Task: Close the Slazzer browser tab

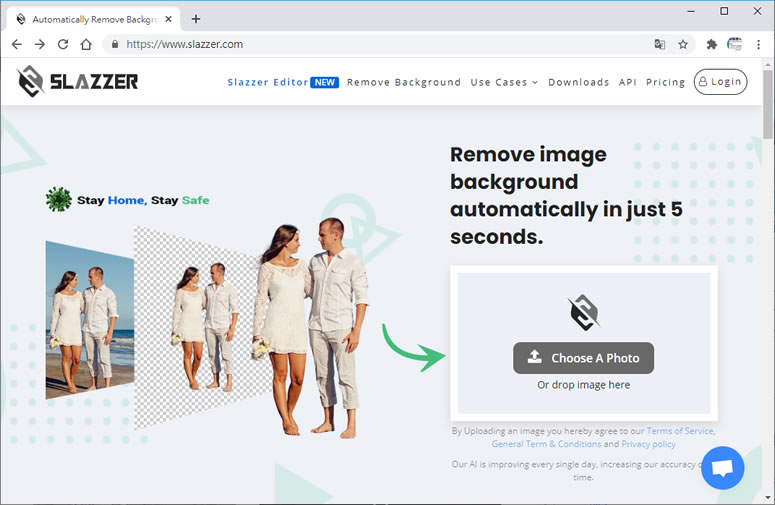Action: point(169,19)
